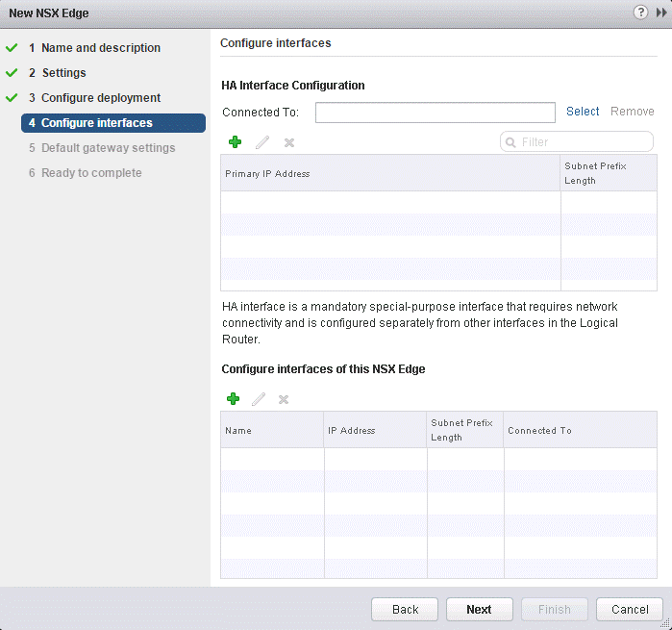Cancel the New NSX Edge wizard
The image size is (672, 630).
(x=629, y=609)
